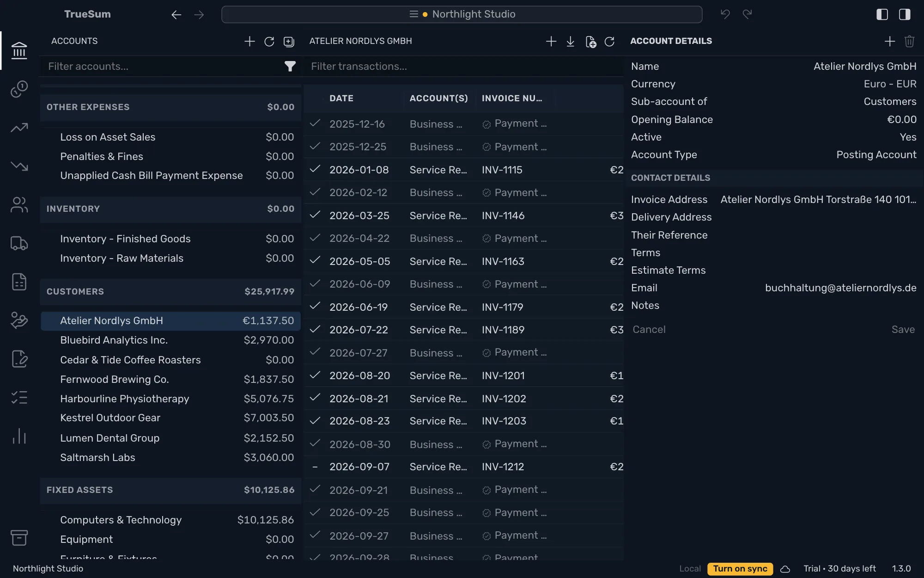
Task: Click the Turn on sync button
Action: (740, 569)
